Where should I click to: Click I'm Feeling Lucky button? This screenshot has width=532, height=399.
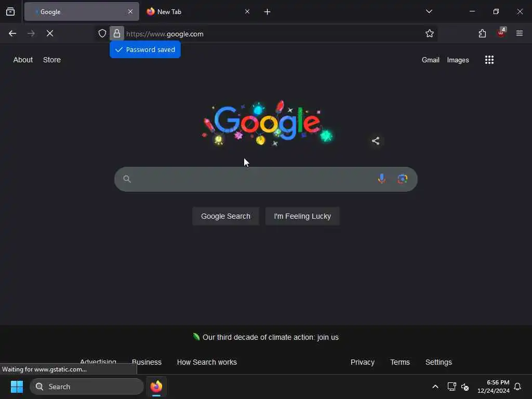click(x=302, y=216)
